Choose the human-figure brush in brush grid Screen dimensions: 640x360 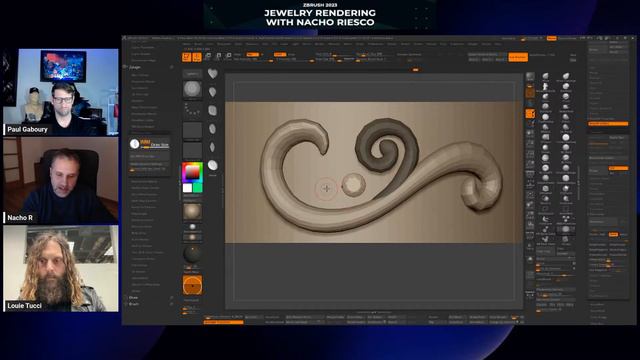click(545, 86)
